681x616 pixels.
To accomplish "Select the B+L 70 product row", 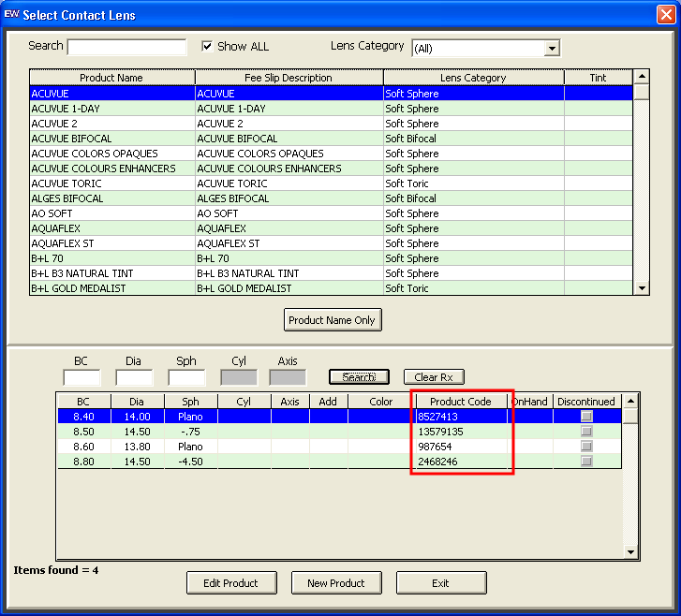I will [331, 258].
